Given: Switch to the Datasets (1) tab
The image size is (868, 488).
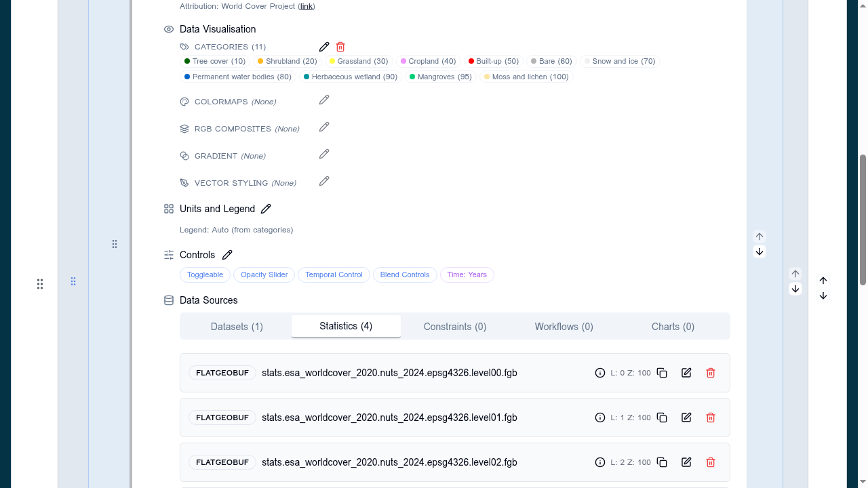Looking at the screenshot, I should (237, 327).
